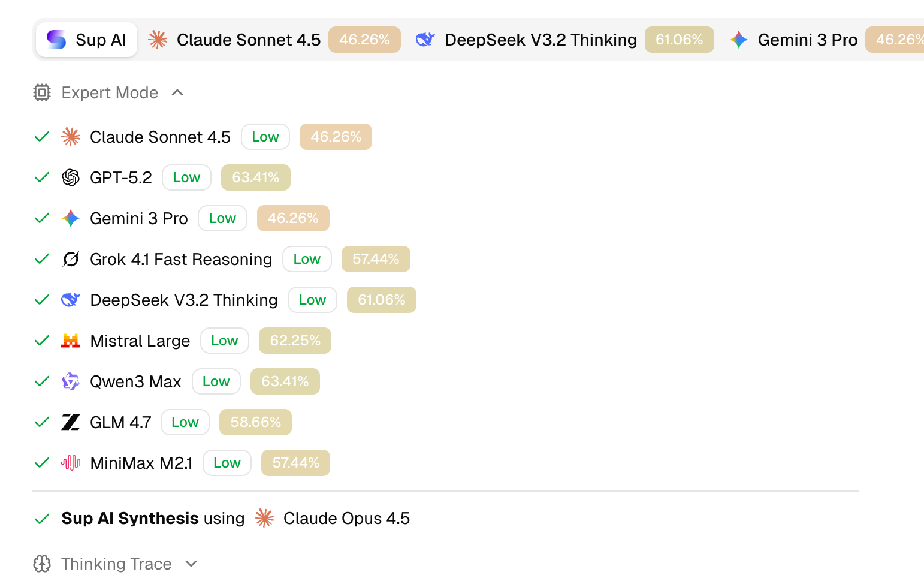Click the 46.26% badge in Claude Sonnet tab
This screenshot has height=578, width=924.
(364, 40)
